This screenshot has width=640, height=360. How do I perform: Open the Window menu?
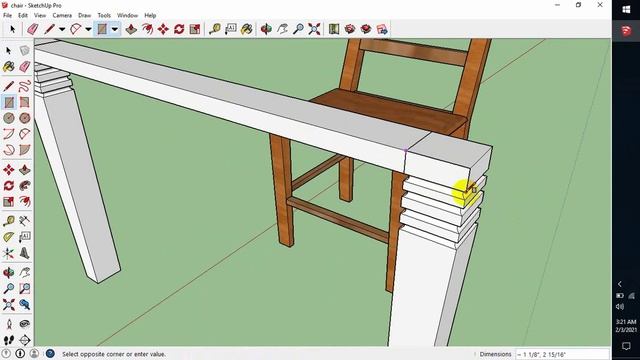coord(127,15)
